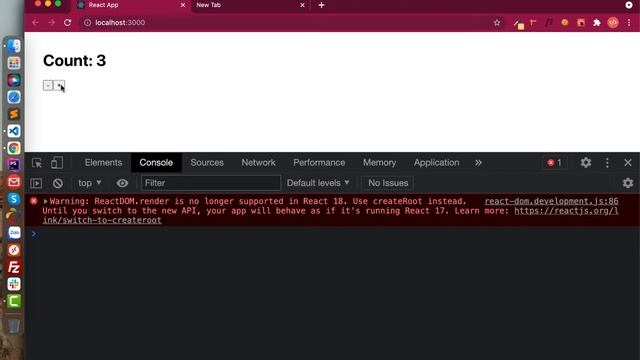Viewport: 640px width, 360px height.
Task: Select the inspect element picker tool
Action: [x=37, y=163]
